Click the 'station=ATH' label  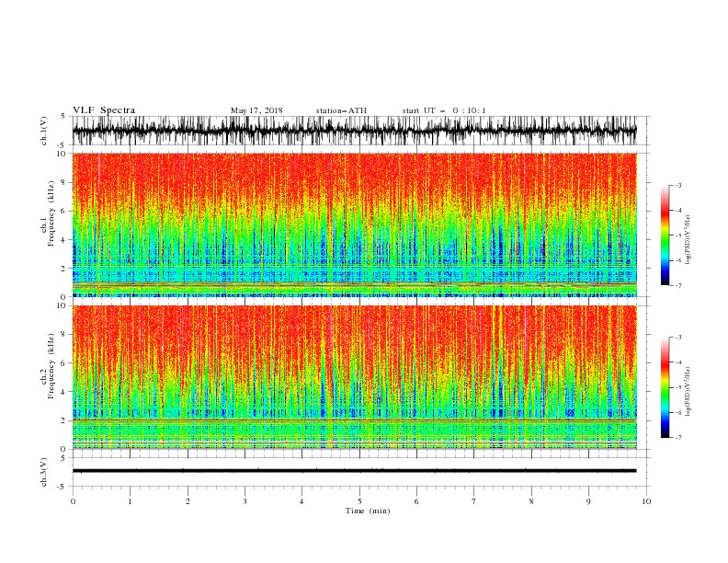click(x=341, y=110)
